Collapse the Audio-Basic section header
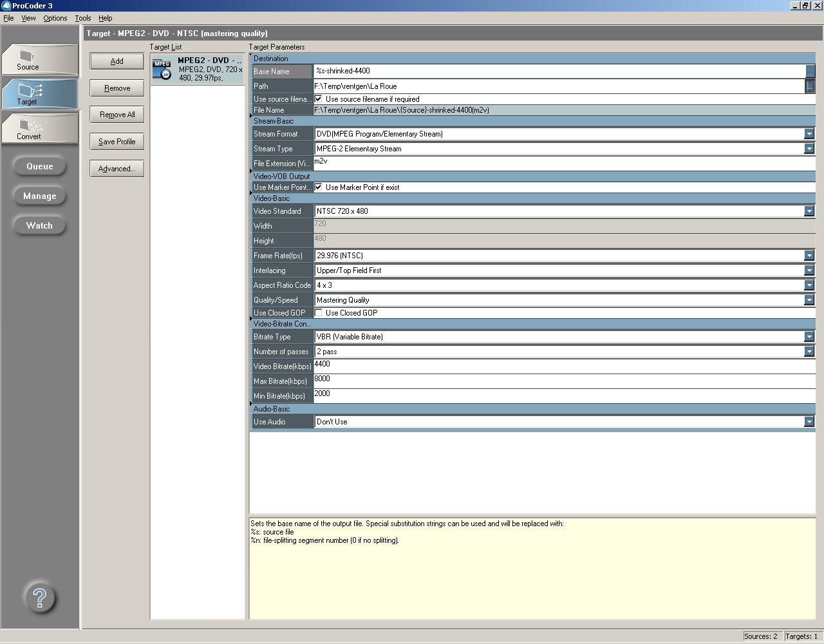The image size is (824, 644). click(x=532, y=409)
